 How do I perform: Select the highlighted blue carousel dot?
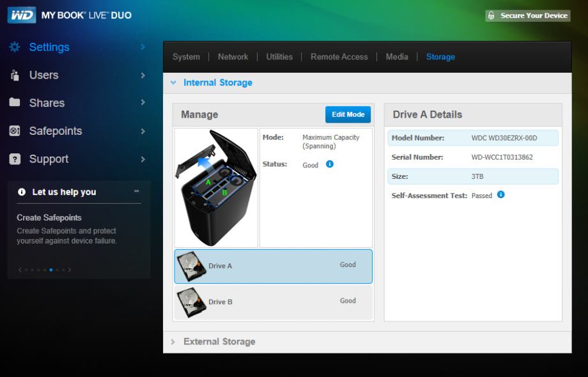pos(51,270)
